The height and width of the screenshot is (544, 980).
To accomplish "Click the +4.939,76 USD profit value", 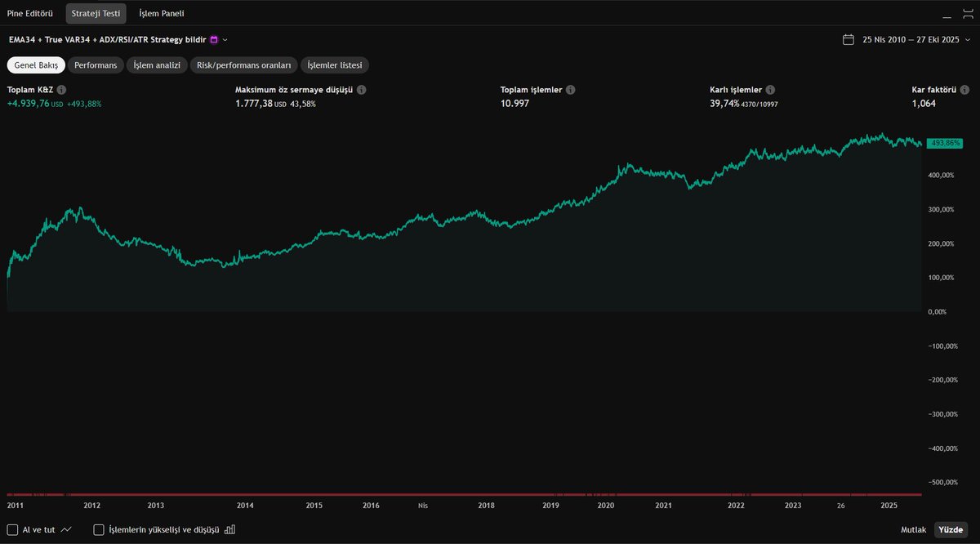I will pos(35,104).
